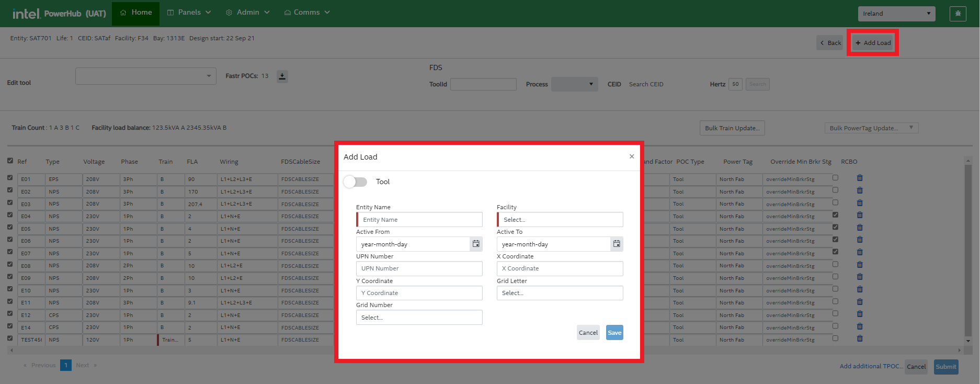Open the Ireland region dropdown
980x384 pixels.
pos(896,14)
